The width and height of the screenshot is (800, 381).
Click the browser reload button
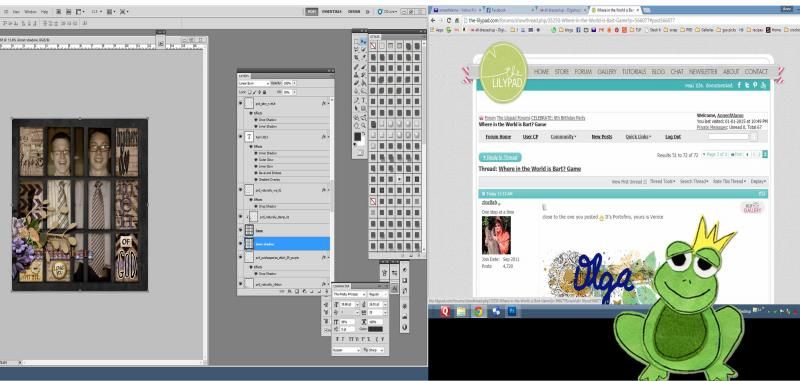[x=449, y=20]
